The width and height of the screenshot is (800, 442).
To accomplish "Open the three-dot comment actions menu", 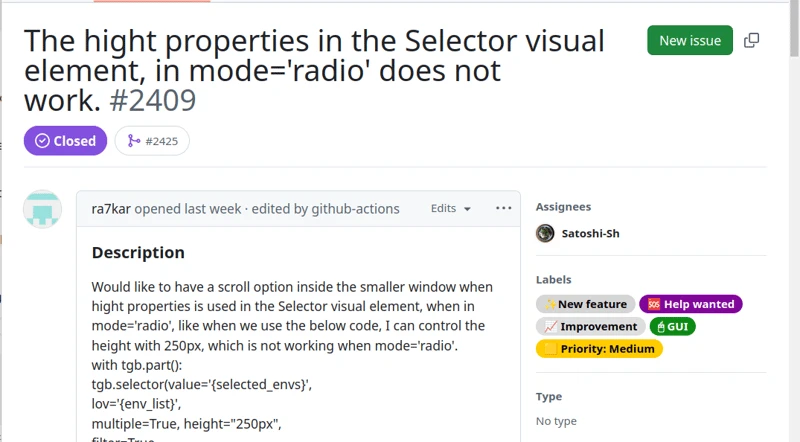I will 503,208.
